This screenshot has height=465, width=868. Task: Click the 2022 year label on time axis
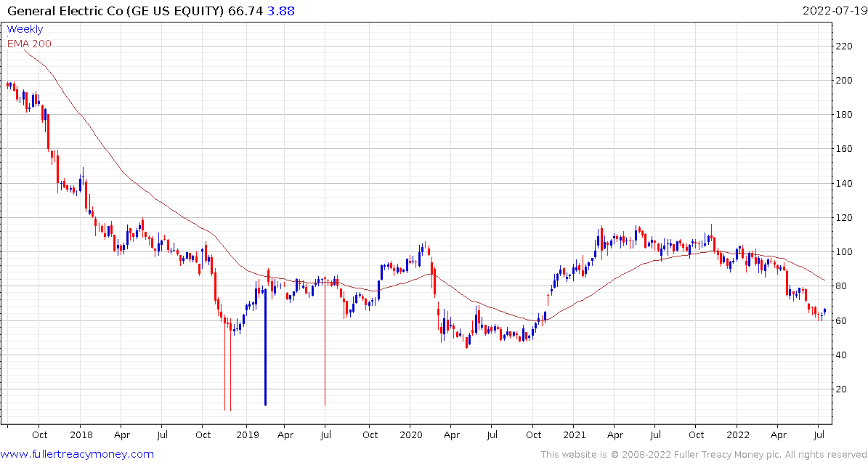tap(737, 434)
